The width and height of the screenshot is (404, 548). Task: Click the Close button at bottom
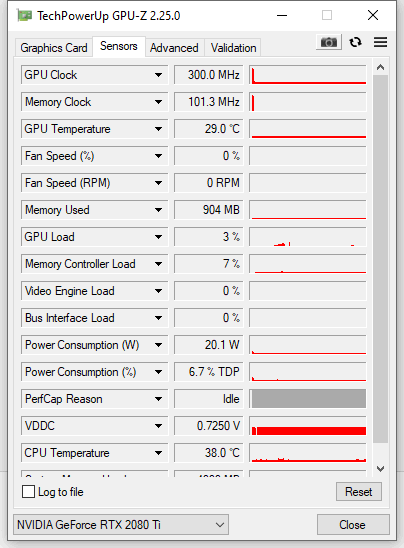point(353,525)
